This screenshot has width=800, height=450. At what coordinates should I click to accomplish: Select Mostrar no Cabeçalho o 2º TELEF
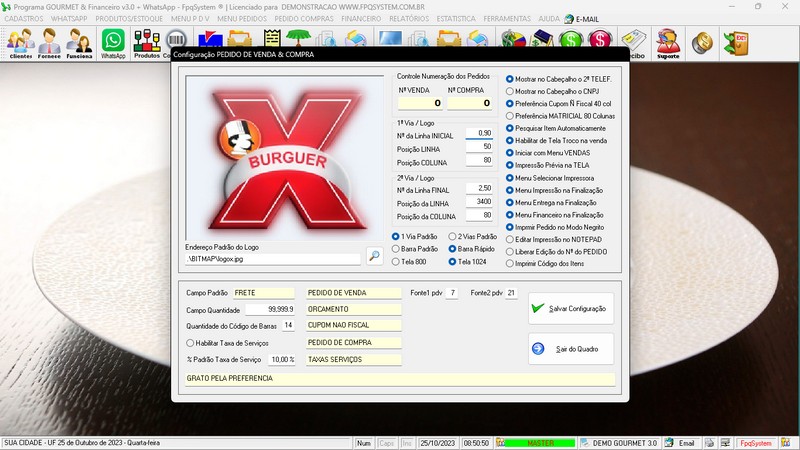[x=558, y=79]
